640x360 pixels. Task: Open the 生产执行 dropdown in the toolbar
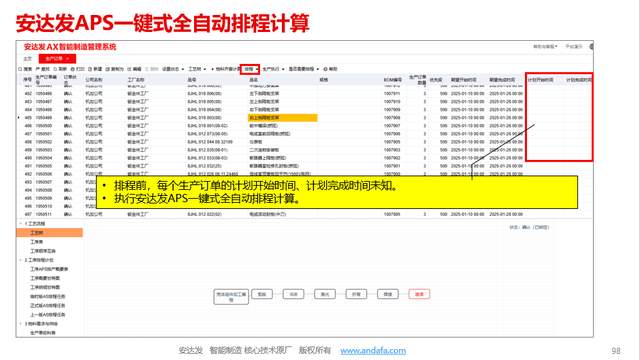(273, 69)
